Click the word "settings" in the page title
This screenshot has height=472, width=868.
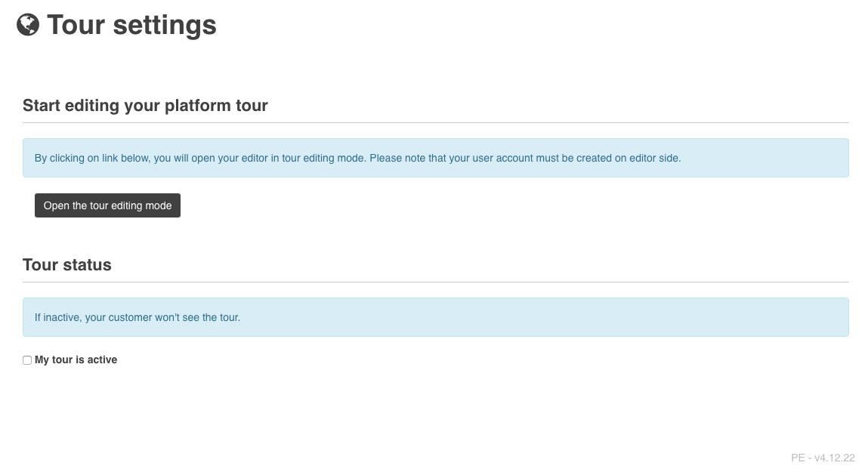[x=164, y=25]
